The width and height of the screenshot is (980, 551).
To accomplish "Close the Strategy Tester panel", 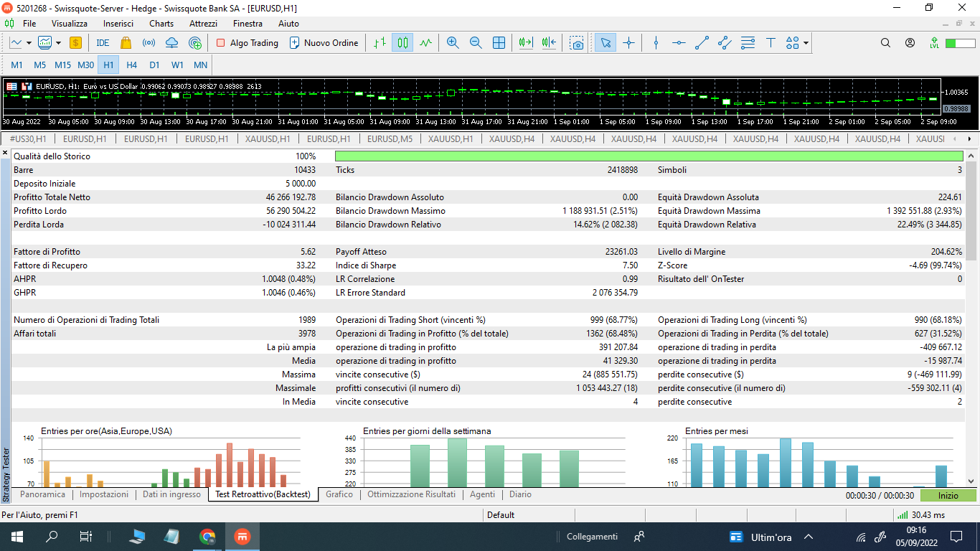I will 6,154.
